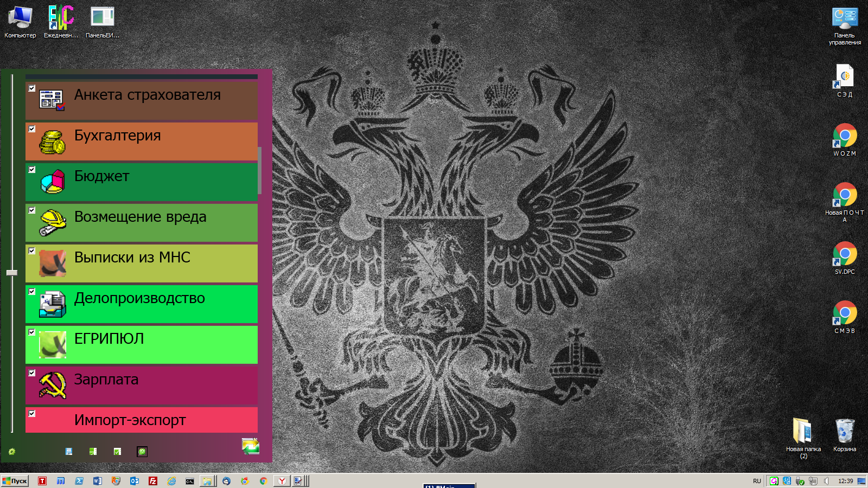This screenshot has width=868, height=488.
Task: Open the С М Э В Chrome shortcut
Action: 845,317
